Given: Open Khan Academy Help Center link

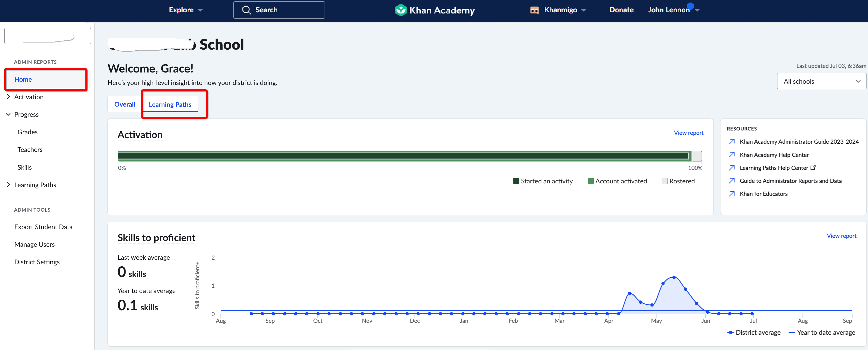Looking at the screenshot, I should point(774,155).
